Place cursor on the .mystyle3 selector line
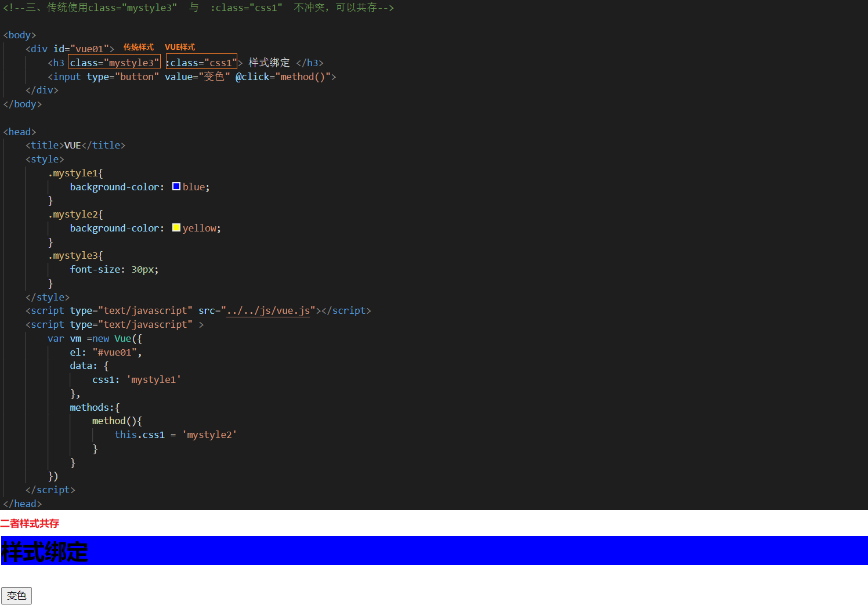 click(75, 256)
